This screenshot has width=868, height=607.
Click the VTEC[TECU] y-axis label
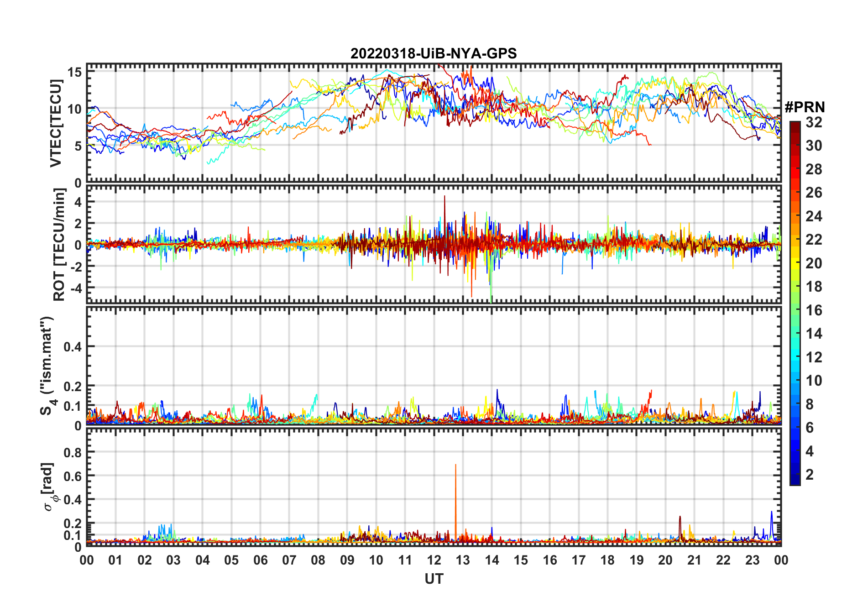coord(56,123)
